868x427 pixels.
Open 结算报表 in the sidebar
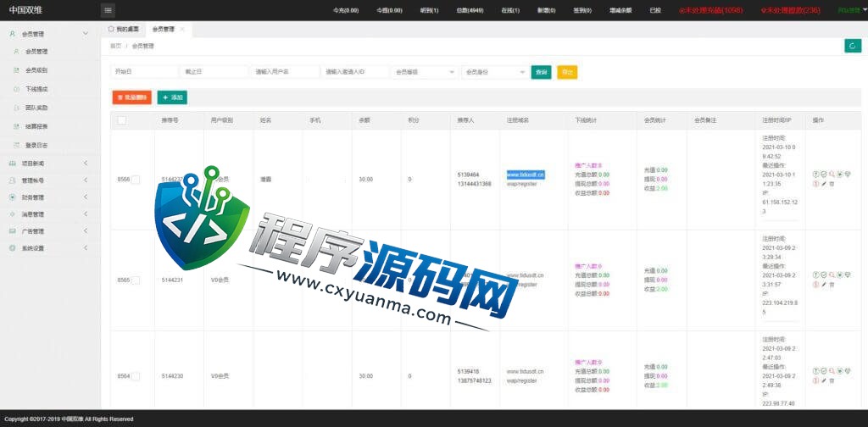50,127
